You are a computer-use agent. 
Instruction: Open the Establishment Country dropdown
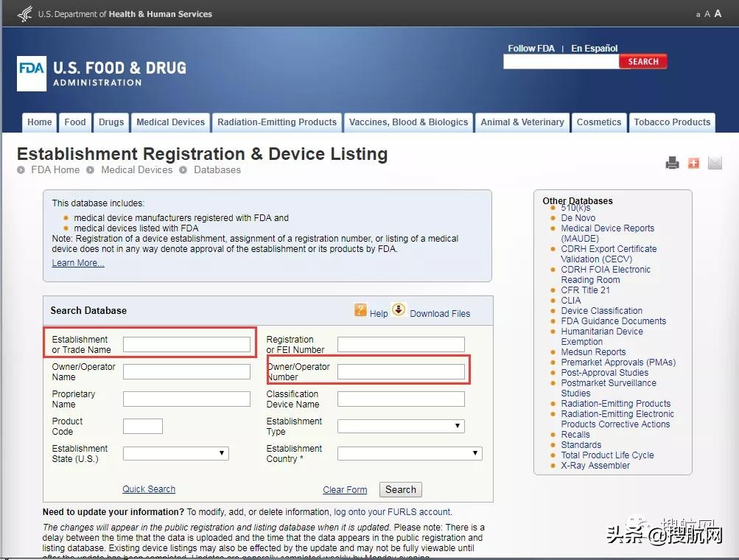tap(410, 453)
